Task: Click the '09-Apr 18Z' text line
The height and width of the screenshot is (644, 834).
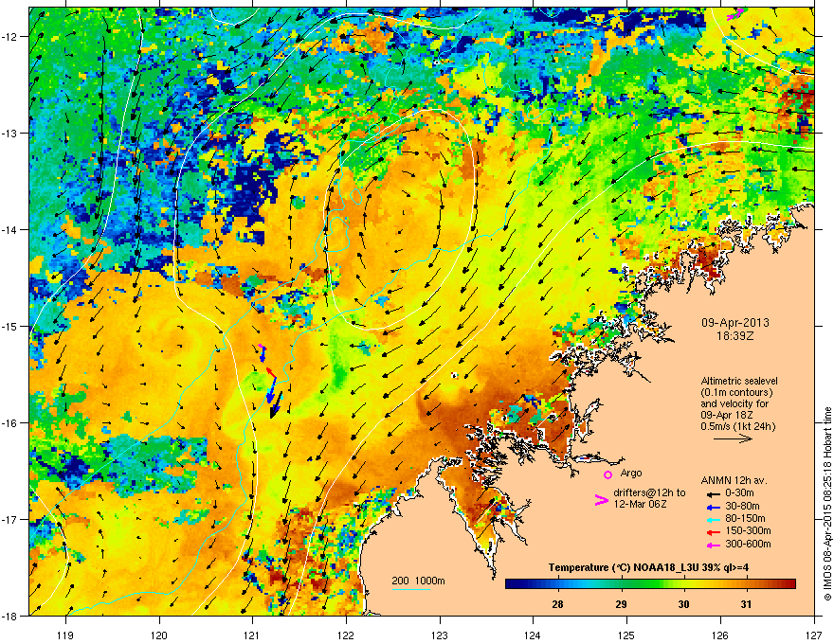Action: tap(727, 416)
